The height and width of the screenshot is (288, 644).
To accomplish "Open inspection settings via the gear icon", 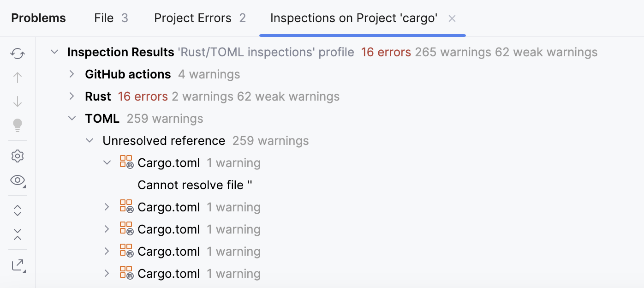I will [17, 156].
